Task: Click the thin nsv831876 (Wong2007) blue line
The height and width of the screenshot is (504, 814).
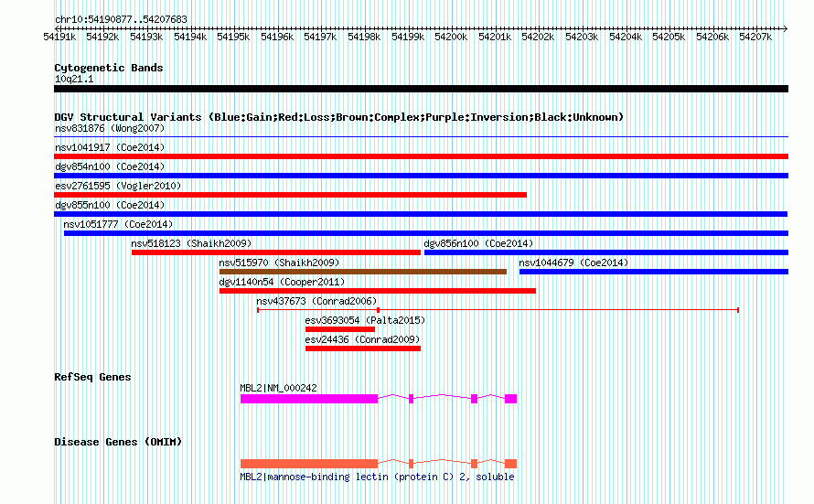Action: [x=421, y=137]
